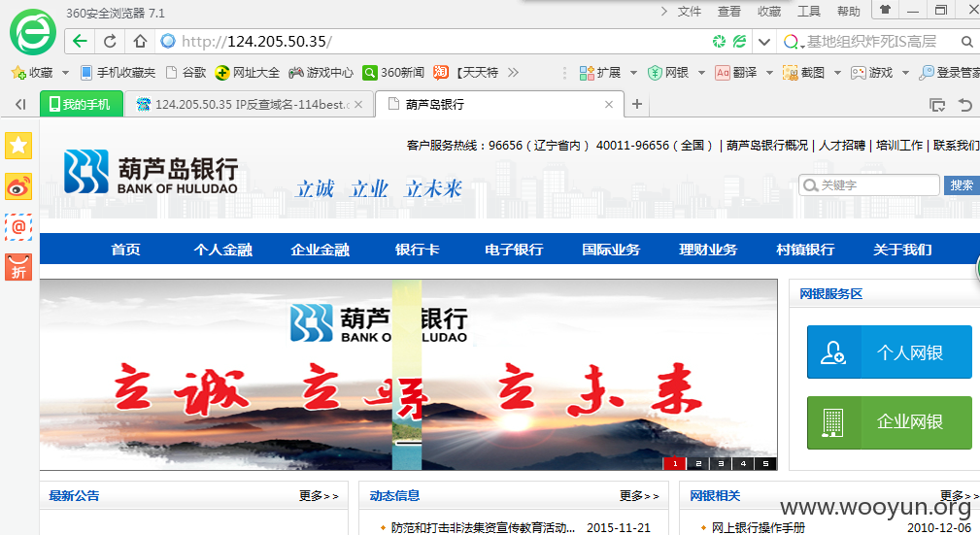Viewport: 980px width, 535px height.
Task: Expand the 收藏 dropdown arrow
Action: point(65,73)
